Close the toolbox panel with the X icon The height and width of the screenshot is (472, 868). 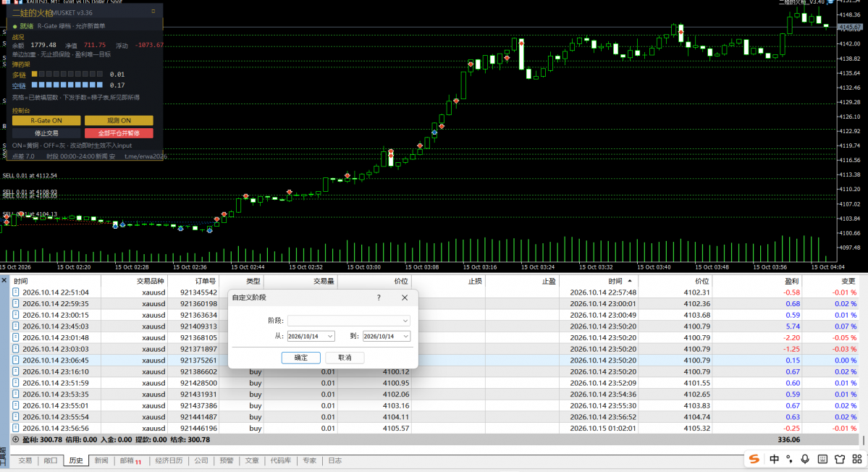click(x=4, y=281)
